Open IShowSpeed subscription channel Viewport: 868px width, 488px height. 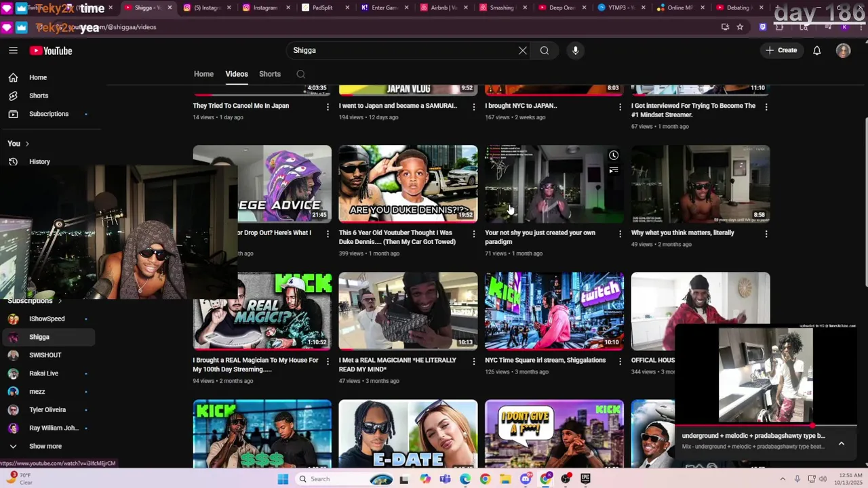tap(47, 319)
